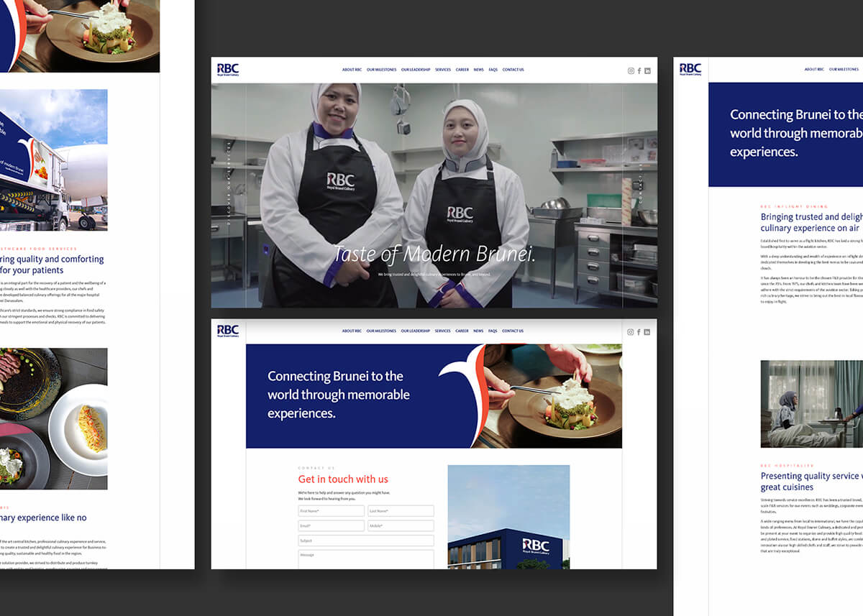Open LinkedIn icon on the homepage header
This screenshot has height=616, width=863.
click(647, 70)
